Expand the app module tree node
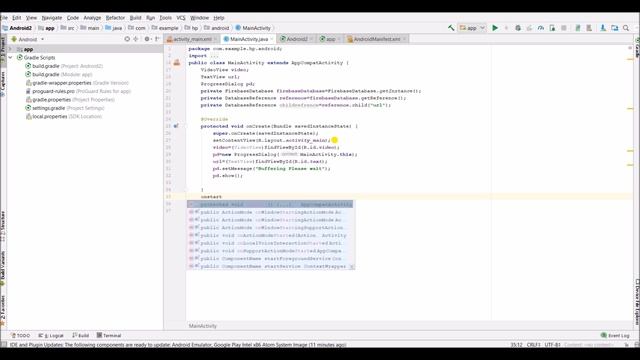The height and width of the screenshot is (360, 640). [11, 49]
